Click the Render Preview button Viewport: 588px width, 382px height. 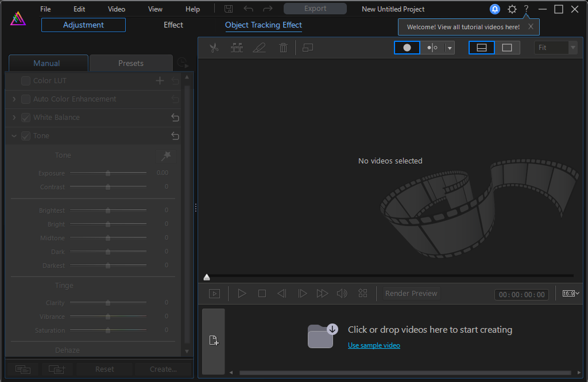(411, 294)
